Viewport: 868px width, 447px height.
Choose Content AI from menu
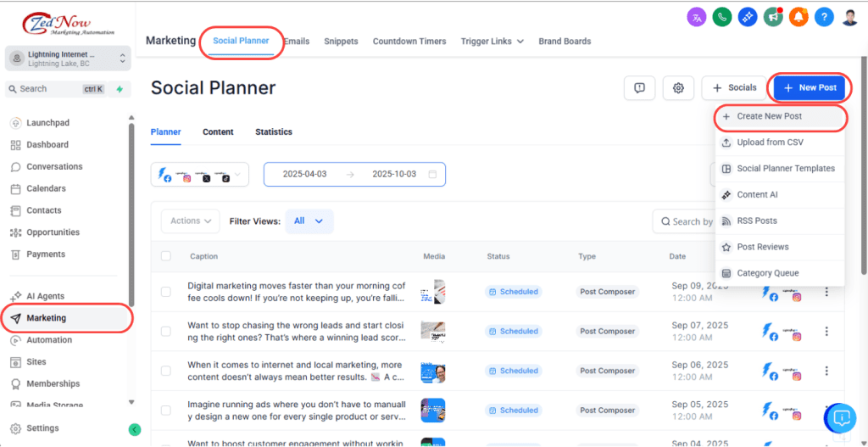(x=780, y=194)
